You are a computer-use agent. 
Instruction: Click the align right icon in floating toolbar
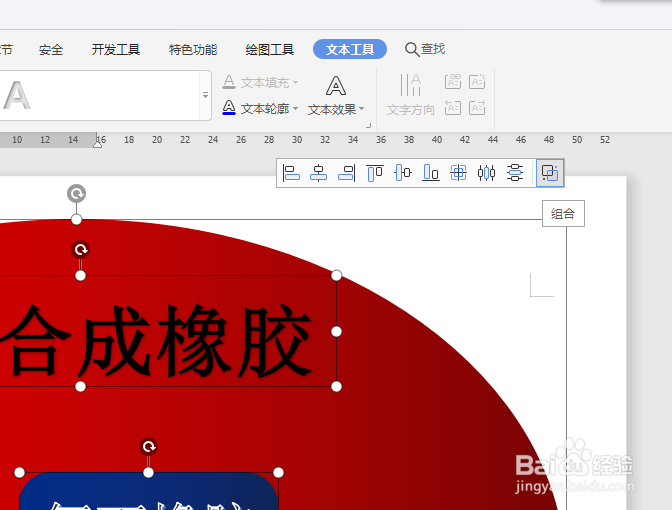coord(346,173)
